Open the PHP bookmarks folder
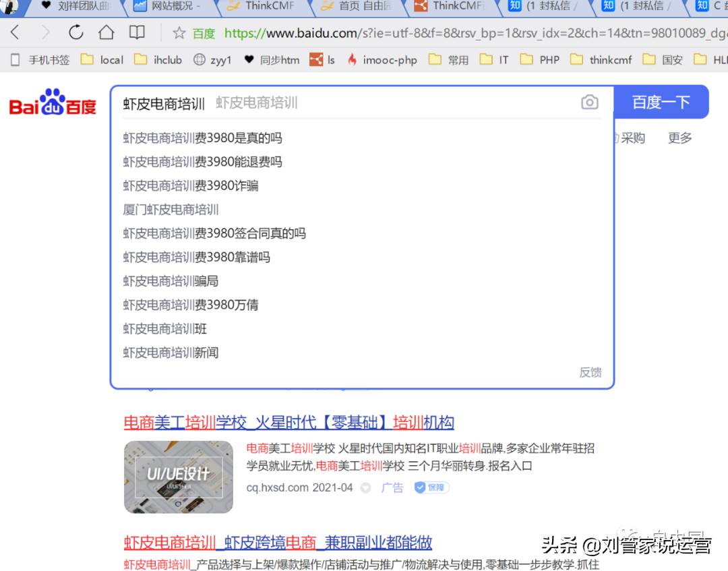Image resolution: width=728 pixels, height=571 pixels. pyautogui.click(x=539, y=60)
